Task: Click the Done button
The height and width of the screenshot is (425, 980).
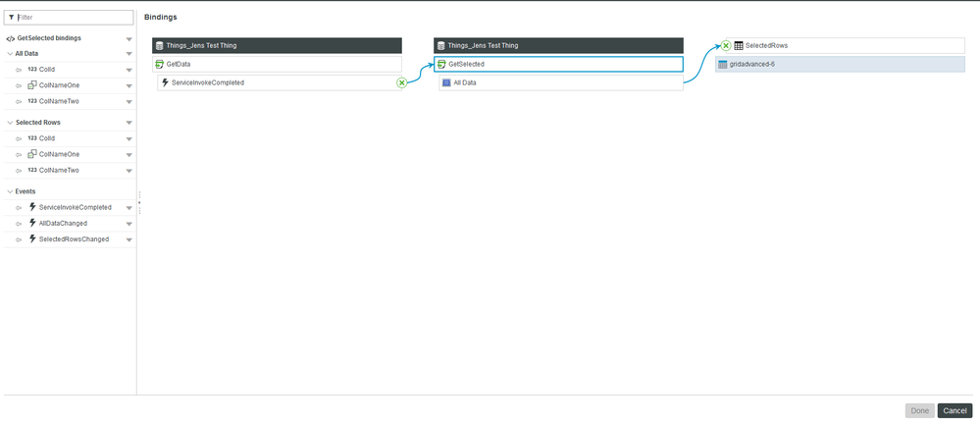Action: point(920,410)
